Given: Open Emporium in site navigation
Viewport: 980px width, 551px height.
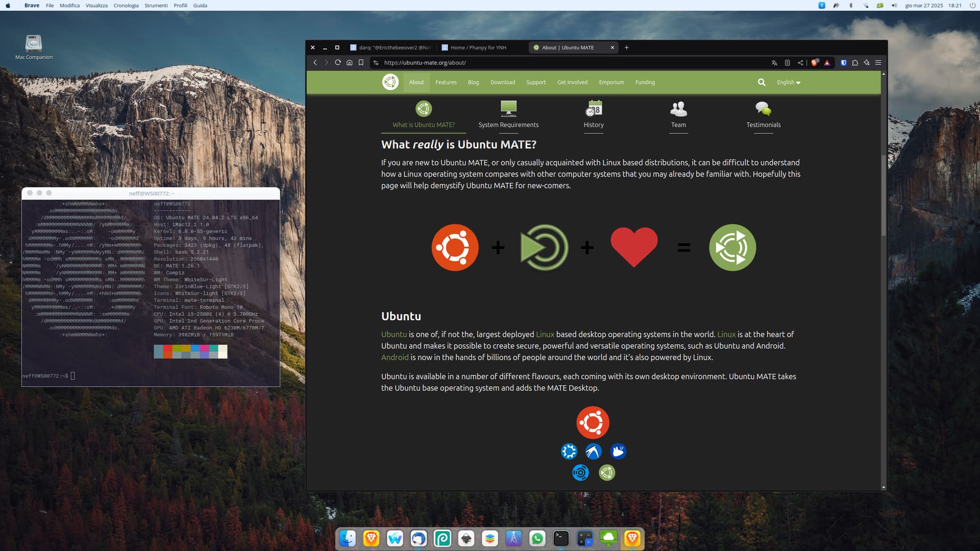Looking at the screenshot, I should (611, 82).
